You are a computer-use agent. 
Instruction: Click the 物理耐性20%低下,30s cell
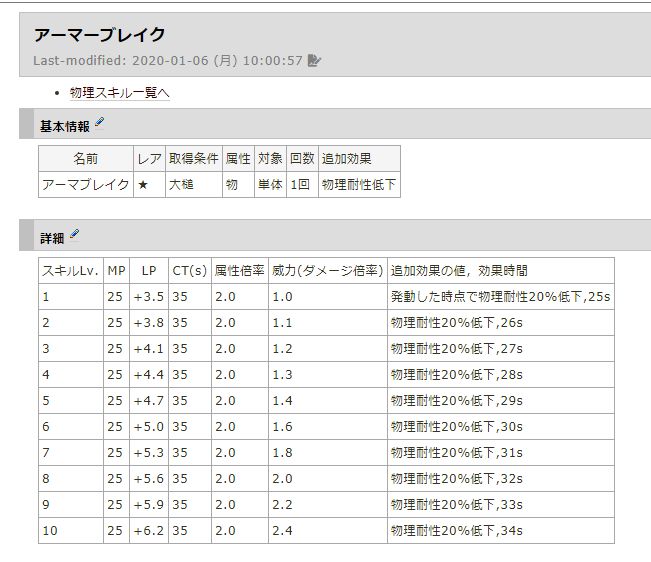[501, 427]
